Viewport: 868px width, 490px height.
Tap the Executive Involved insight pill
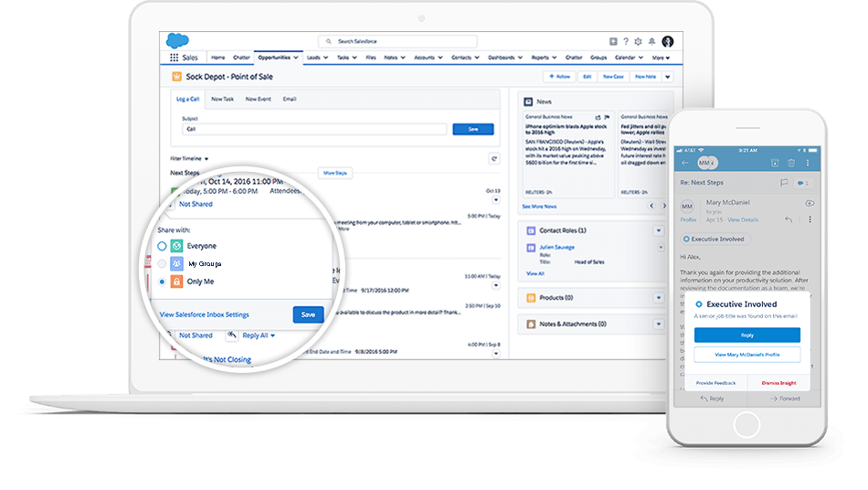715,240
